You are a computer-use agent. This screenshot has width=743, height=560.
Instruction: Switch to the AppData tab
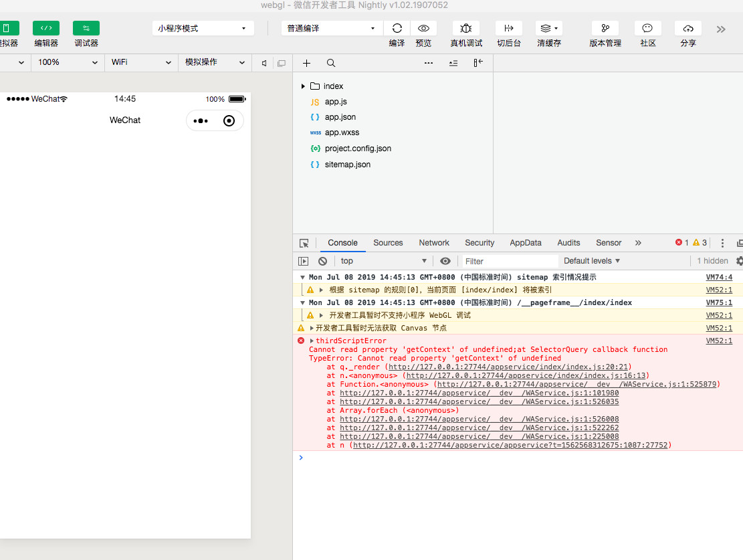[526, 243]
